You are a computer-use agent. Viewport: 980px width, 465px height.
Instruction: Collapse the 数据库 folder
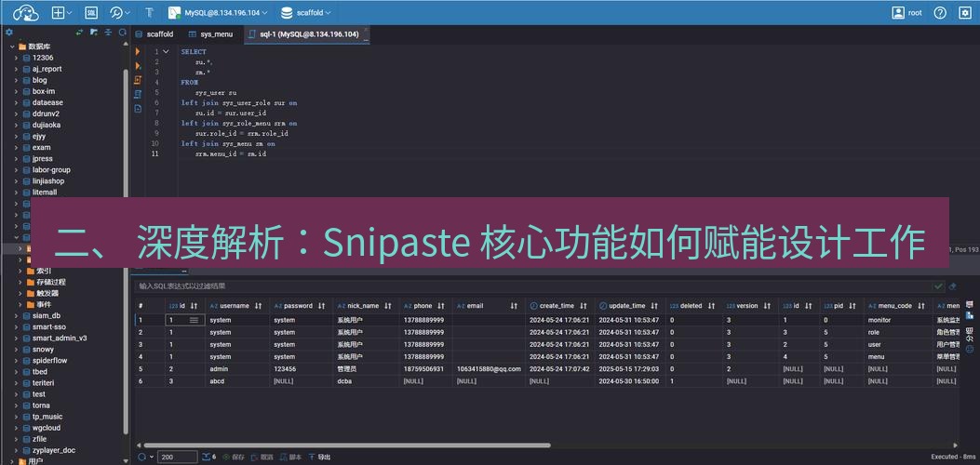tap(12, 46)
